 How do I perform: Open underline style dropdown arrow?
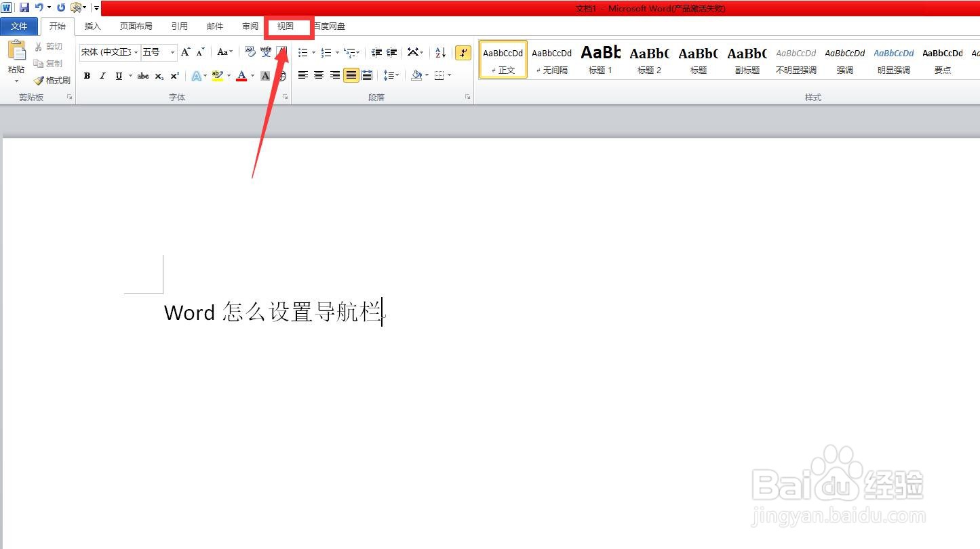click(129, 76)
